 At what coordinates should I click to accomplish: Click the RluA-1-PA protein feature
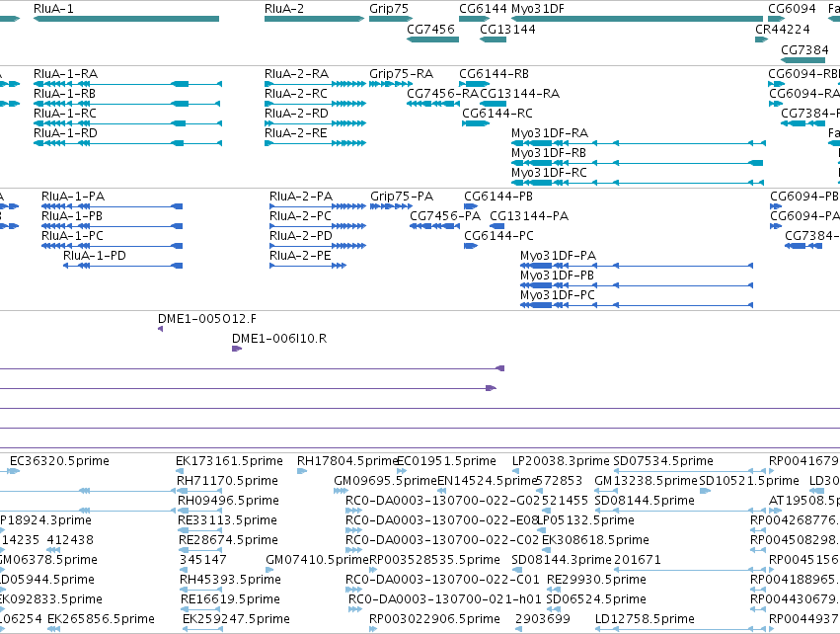(112, 206)
